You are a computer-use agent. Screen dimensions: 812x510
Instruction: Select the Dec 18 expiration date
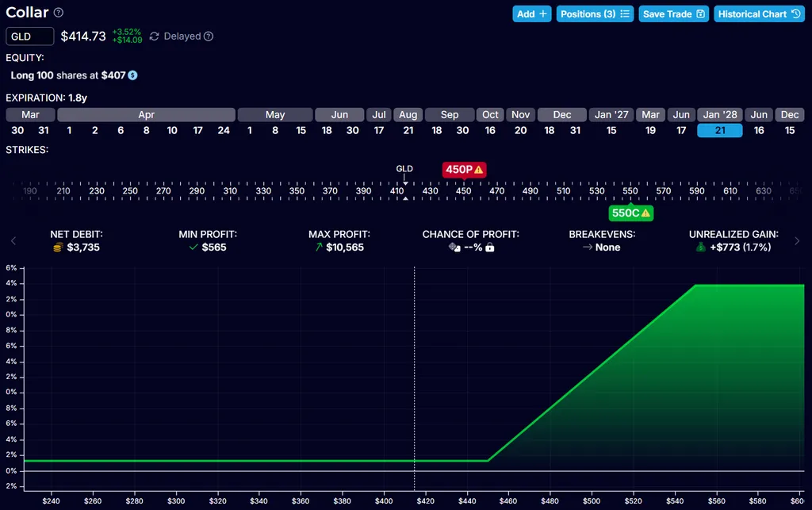(549, 130)
